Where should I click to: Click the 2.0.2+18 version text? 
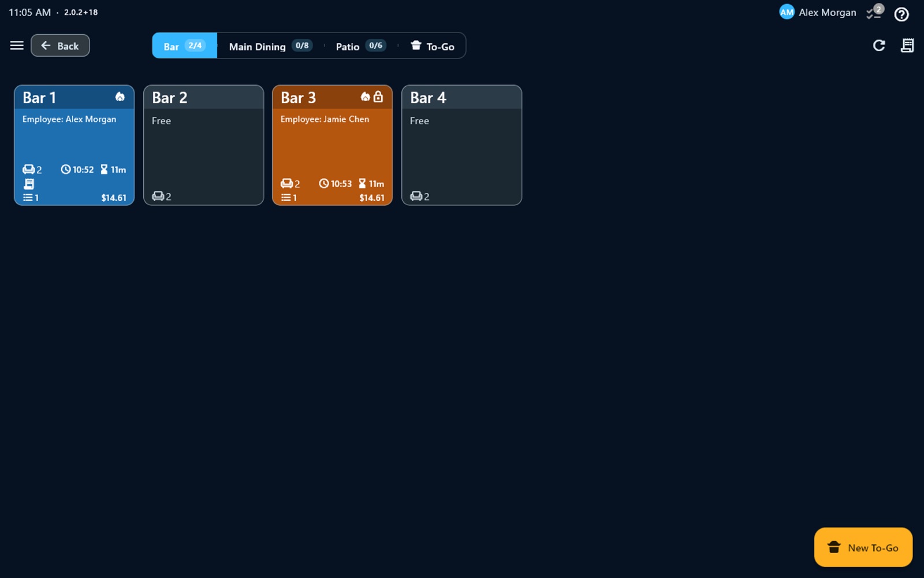click(x=81, y=12)
